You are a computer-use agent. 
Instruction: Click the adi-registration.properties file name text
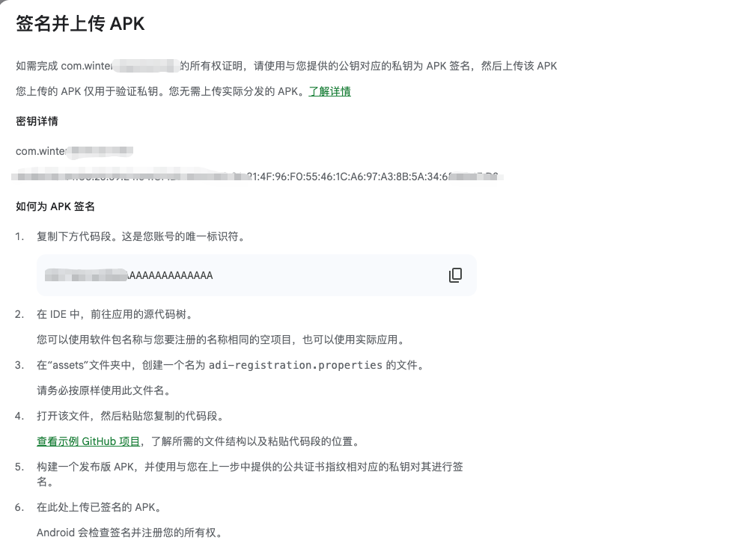pyautogui.click(x=296, y=365)
